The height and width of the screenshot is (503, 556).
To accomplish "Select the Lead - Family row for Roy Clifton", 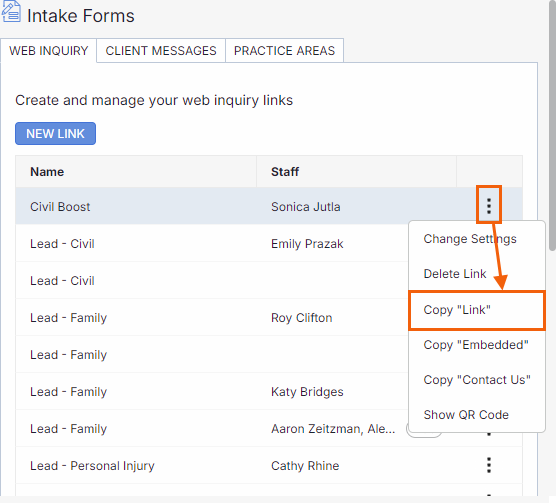I will tap(212, 318).
